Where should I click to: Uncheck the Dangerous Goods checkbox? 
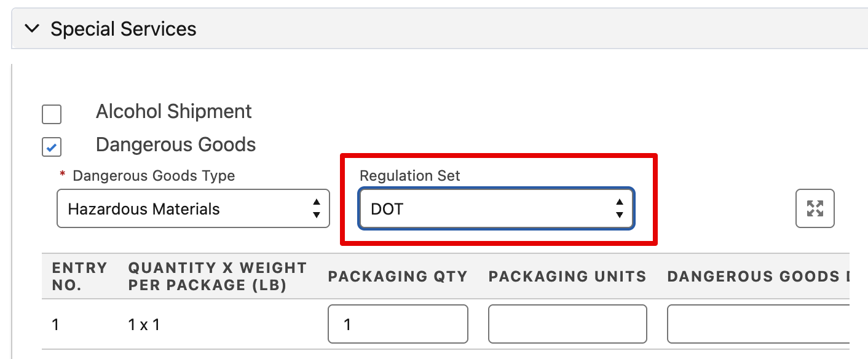[52, 147]
